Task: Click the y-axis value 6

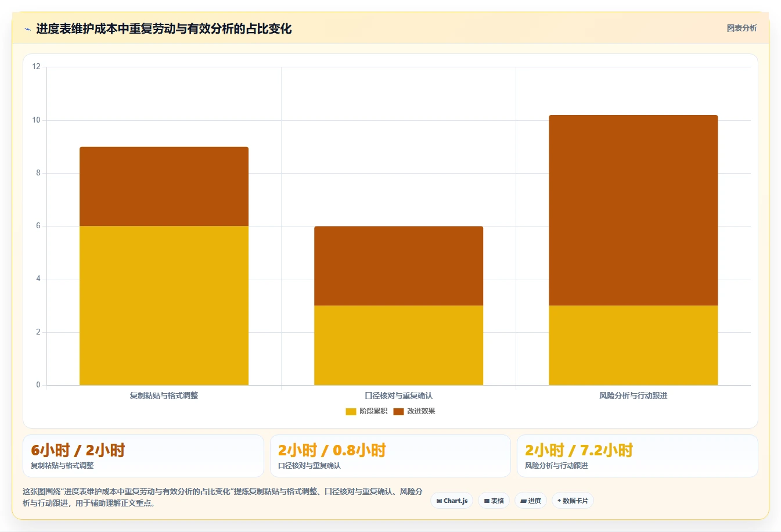Action: click(x=38, y=226)
